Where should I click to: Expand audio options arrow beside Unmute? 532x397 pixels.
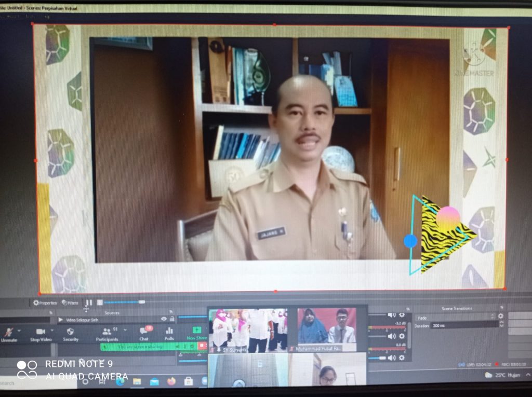tap(20, 331)
